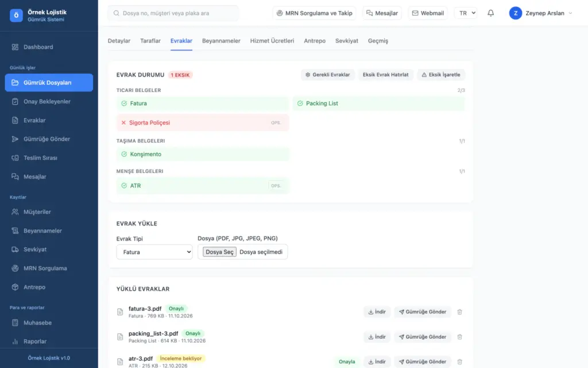
Task: Approve atr-3.pdf with the Onayla button
Action: coord(347,362)
